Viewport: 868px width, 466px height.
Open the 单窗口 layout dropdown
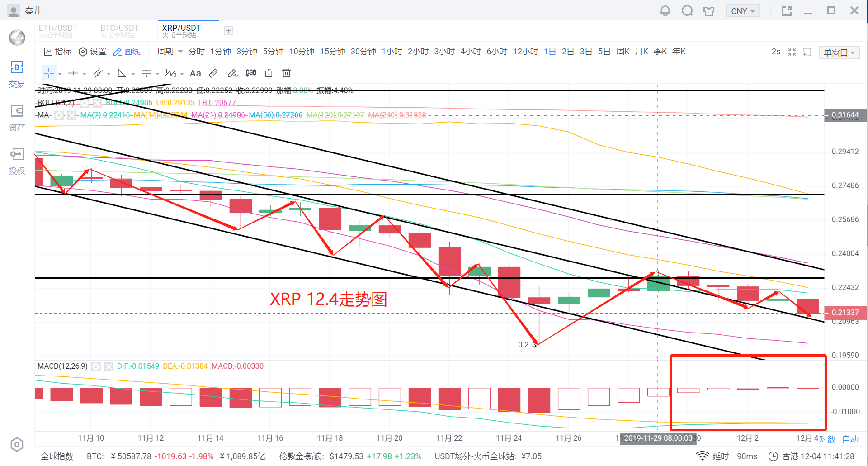(839, 52)
